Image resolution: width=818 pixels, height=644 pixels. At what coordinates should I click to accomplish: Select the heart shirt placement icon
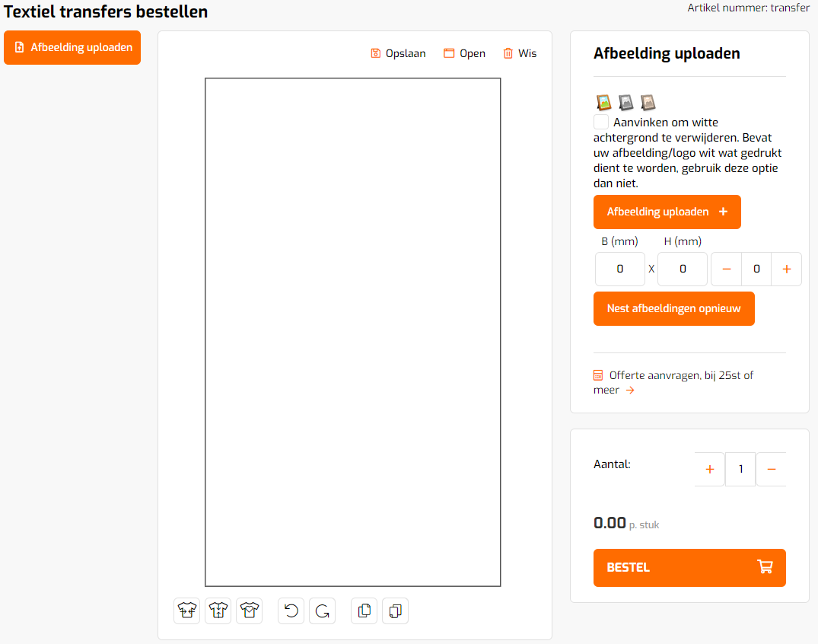[250, 611]
